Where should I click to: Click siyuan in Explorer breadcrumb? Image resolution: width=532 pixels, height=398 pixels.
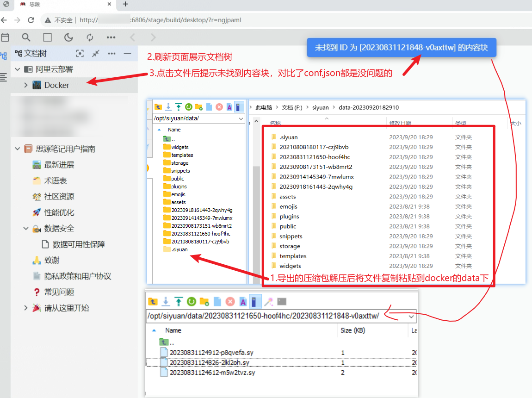coord(320,107)
